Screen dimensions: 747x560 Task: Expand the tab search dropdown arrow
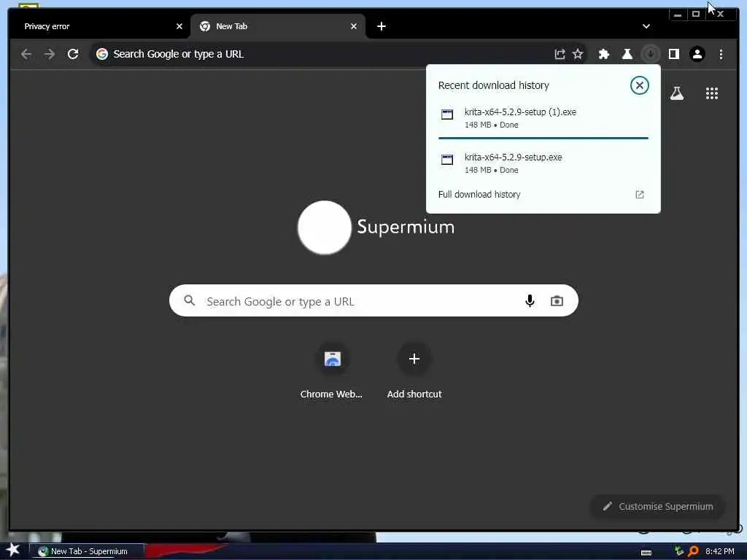pyautogui.click(x=646, y=26)
